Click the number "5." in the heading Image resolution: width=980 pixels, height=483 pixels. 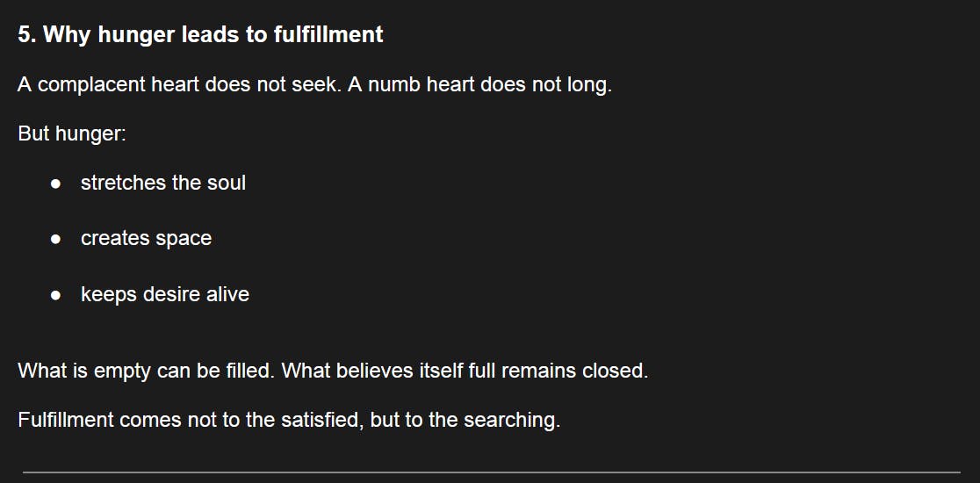tap(26, 35)
